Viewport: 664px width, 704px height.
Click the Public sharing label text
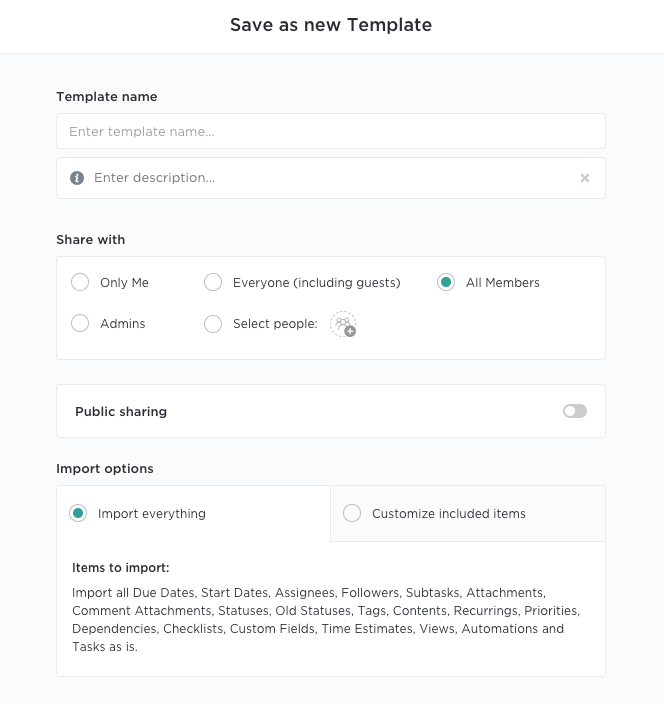(x=121, y=411)
